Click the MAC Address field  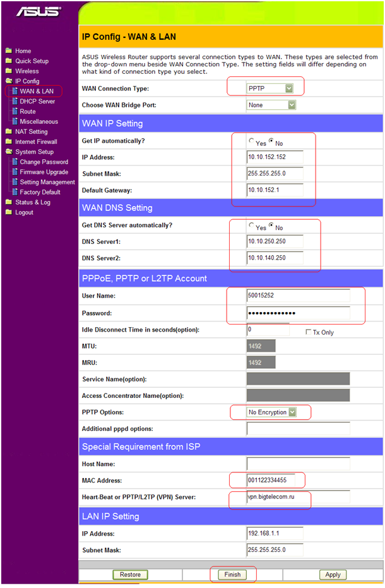[x=271, y=481]
